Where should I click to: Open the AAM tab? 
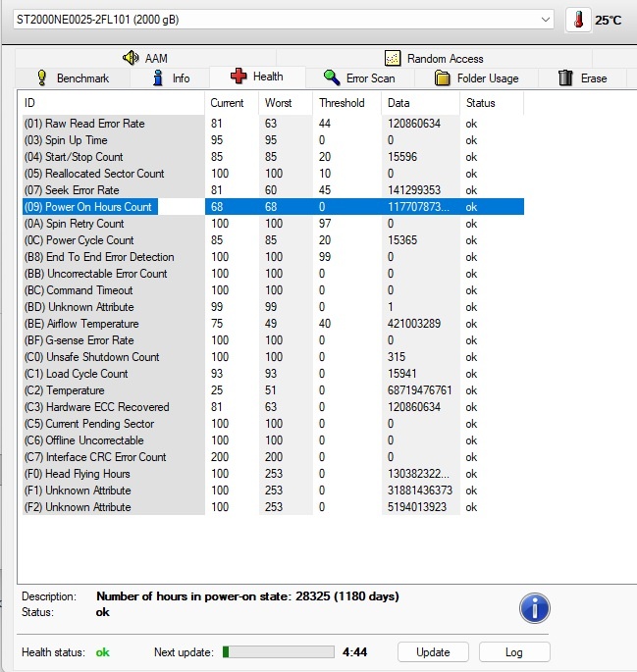coord(145,58)
